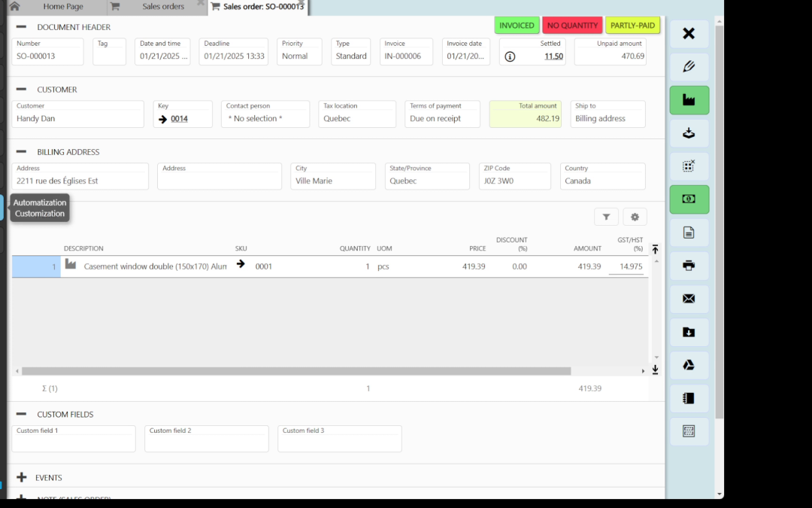This screenshot has width=812, height=508.
Task: Jump to top of items list arrow
Action: click(x=655, y=249)
